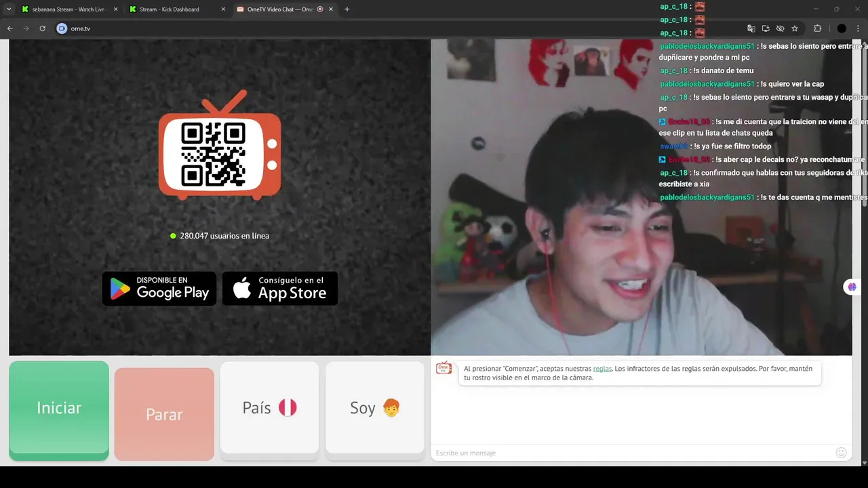868x488 pixels.
Task: Close the Kick Dashboard tab
Action: tap(224, 9)
